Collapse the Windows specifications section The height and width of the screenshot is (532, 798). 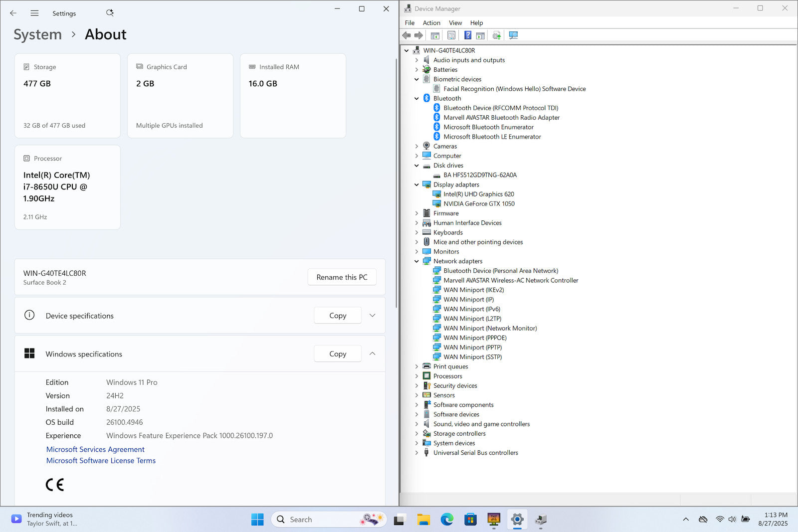coord(372,354)
